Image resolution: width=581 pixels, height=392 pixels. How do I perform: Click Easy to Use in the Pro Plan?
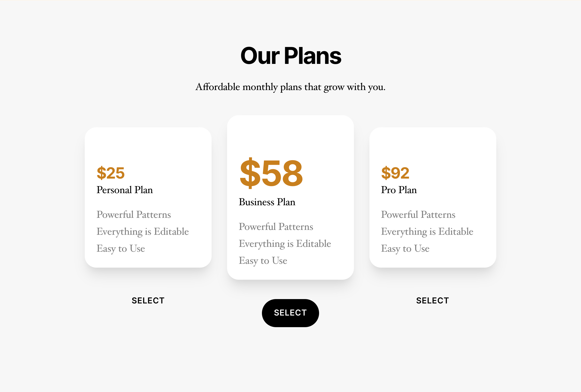point(405,248)
